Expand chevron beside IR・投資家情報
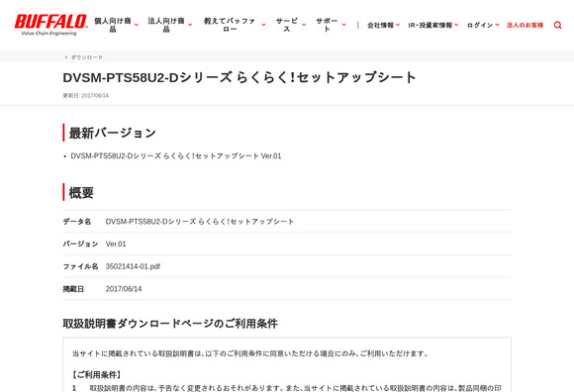Viewport: 574px width, 392px height. (x=456, y=25)
